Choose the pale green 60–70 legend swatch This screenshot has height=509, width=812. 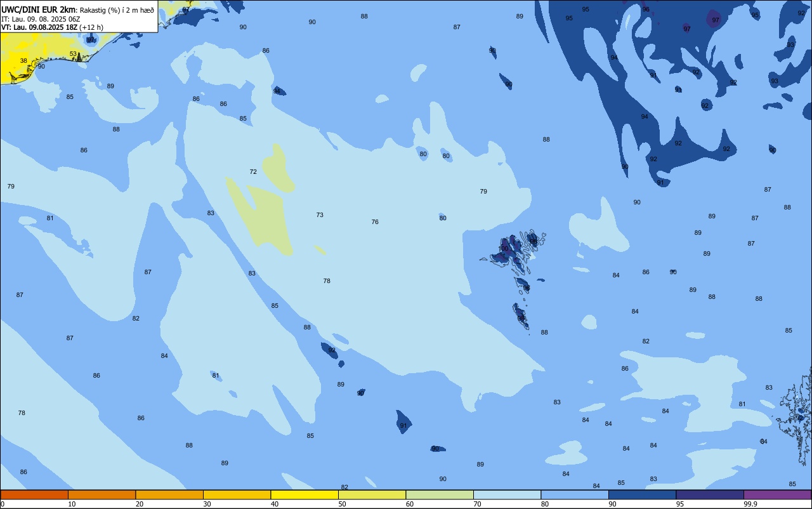click(440, 494)
